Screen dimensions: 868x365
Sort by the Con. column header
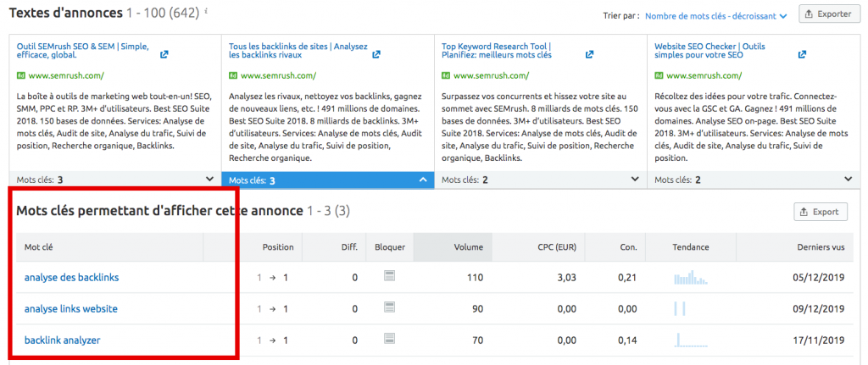628,247
